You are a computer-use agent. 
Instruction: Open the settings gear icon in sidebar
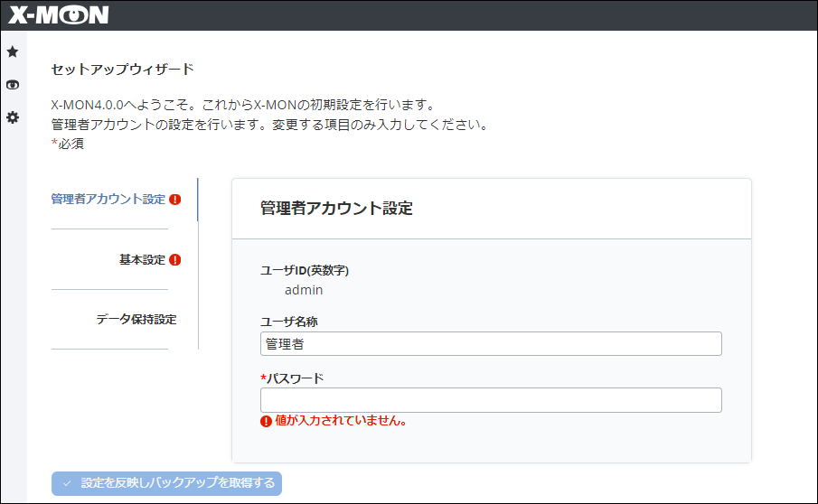pos(13,117)
